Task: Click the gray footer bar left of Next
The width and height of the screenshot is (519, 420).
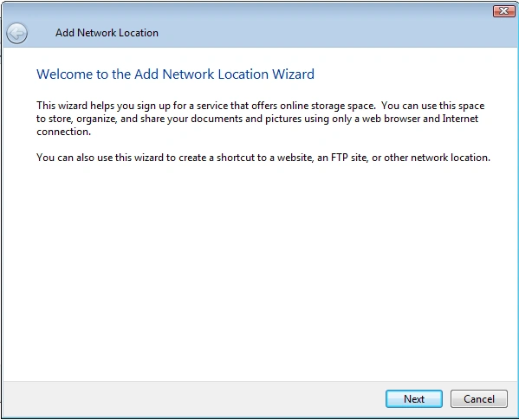Action: 192,399
